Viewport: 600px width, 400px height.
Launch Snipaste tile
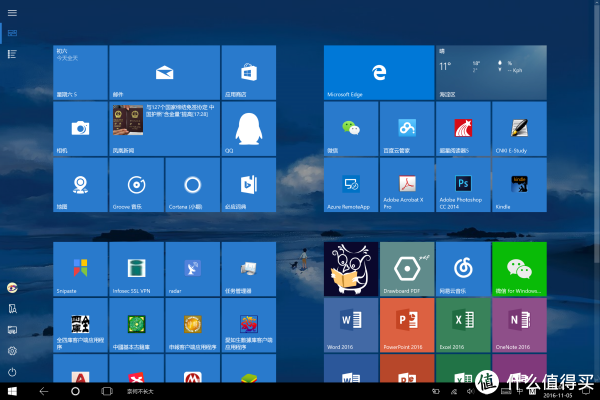80,269
